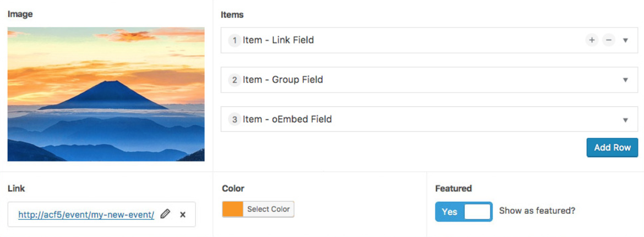
Task: Click the plus icon on Item 1 row
Action: point(592,40)
